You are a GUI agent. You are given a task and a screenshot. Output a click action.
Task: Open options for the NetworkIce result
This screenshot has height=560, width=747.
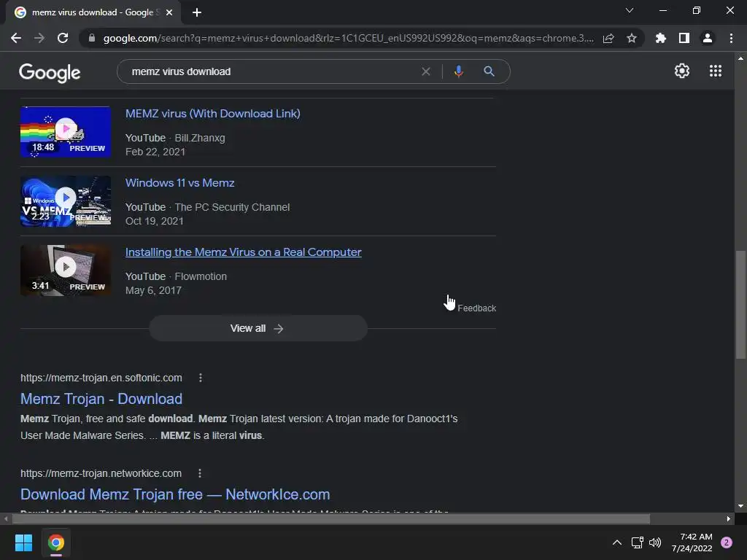(x=200, y=473)
